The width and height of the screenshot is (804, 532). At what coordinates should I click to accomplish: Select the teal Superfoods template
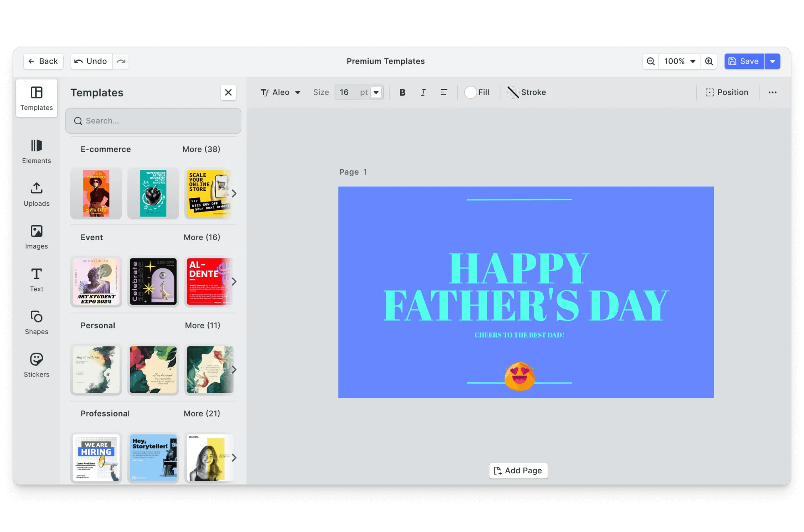click(x=153, y=193)
